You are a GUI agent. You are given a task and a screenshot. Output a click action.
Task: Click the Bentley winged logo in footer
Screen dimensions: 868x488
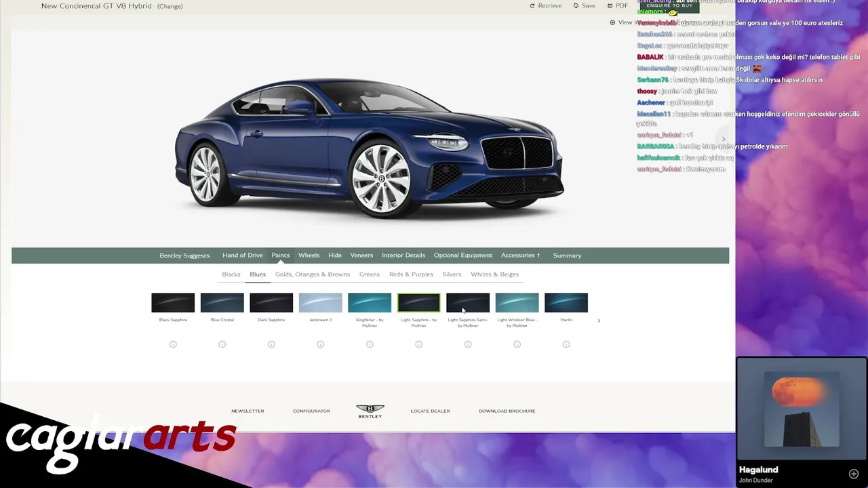(370, 411)
